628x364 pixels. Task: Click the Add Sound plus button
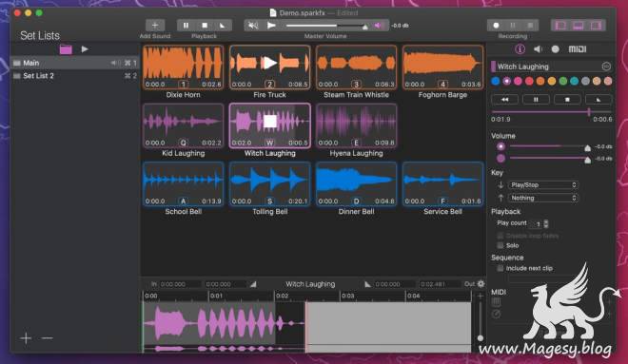point(155,26)
